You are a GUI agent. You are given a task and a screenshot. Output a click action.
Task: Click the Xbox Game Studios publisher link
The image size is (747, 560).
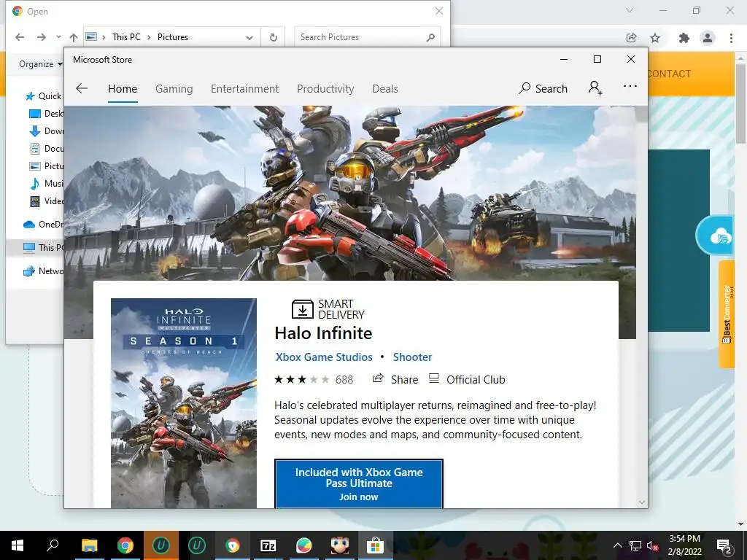coord(324,357)
